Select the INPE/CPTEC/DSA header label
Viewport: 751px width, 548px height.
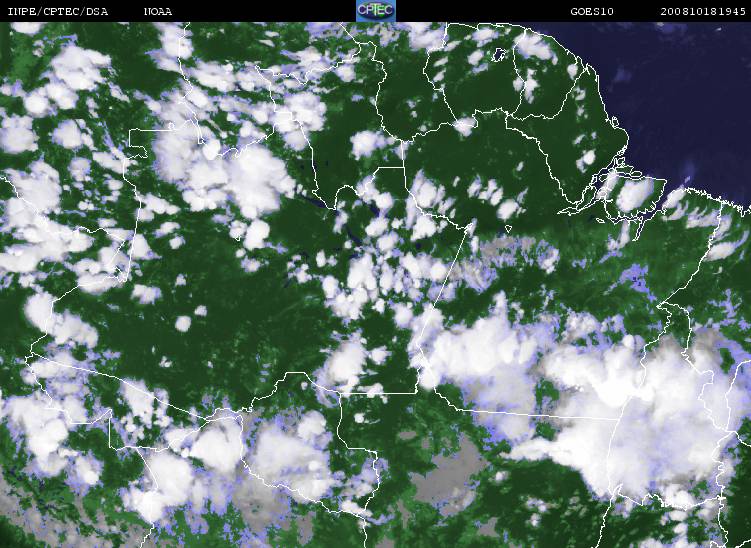(57, 11)
